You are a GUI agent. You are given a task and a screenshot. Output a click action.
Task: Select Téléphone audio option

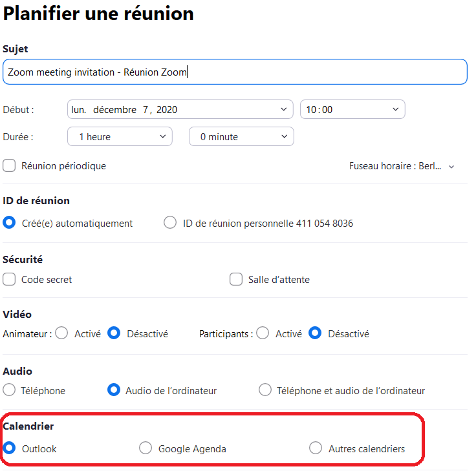click(10, 390)
